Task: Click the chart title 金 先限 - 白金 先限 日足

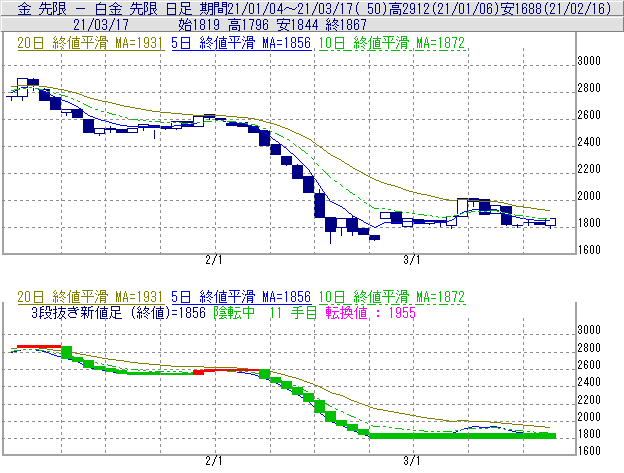Action: pyautogui.click(x=105, y=8)
